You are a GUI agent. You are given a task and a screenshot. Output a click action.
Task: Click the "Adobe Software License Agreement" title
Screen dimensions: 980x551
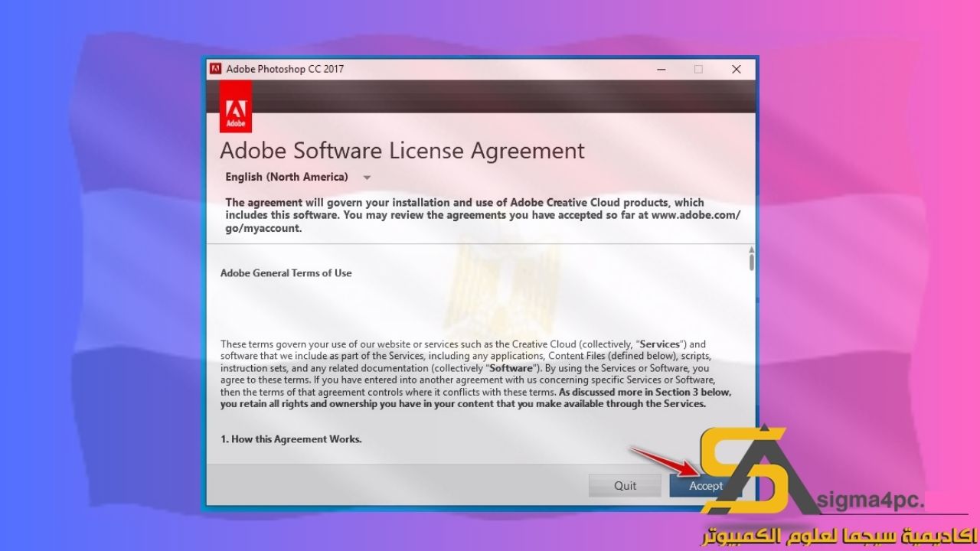point(403,150)
